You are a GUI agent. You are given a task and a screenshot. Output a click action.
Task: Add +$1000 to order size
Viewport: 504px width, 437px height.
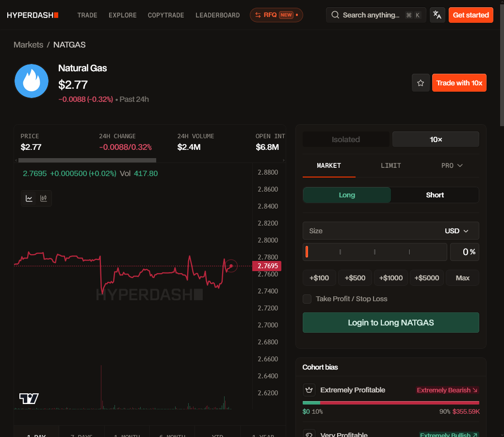pyautogui.click(x=391, y=278)
